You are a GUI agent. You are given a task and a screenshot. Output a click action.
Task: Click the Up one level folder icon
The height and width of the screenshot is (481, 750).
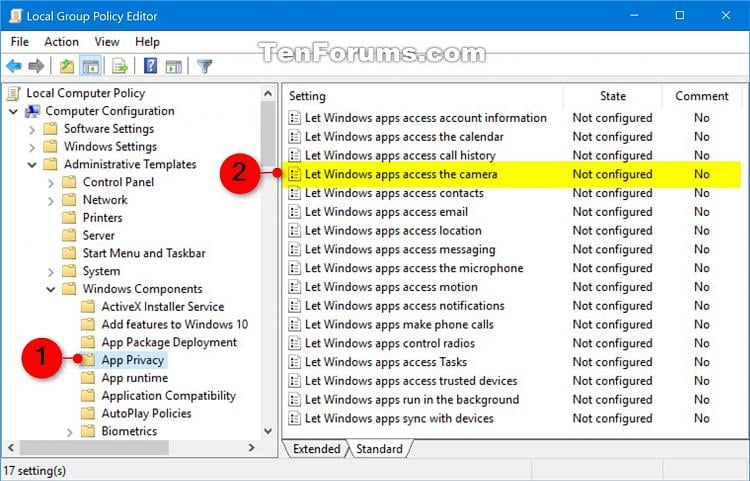click(x=66, y=66)
